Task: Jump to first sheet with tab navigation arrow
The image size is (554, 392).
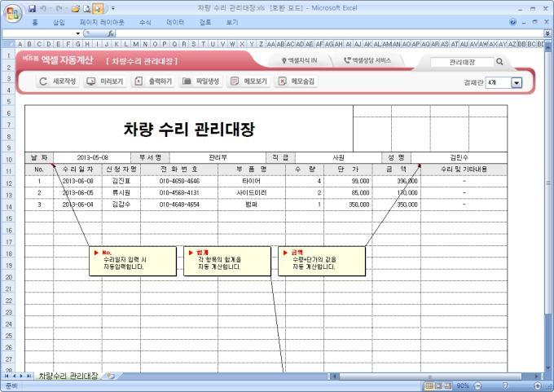Action: pos(7,376)
